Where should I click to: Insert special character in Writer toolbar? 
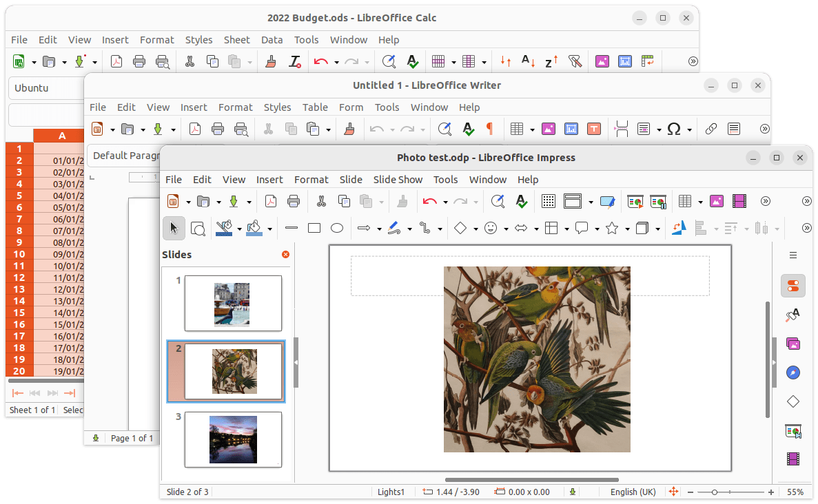(x=674, y=129)
